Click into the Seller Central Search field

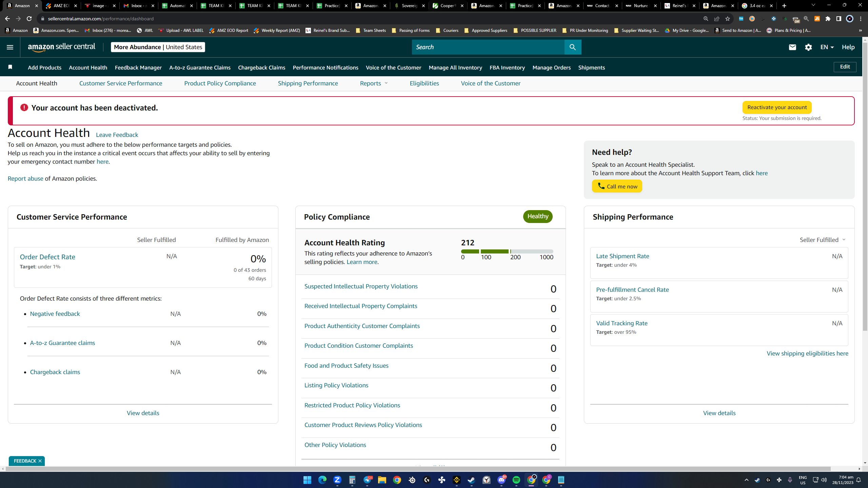click(x=488, y=47)
